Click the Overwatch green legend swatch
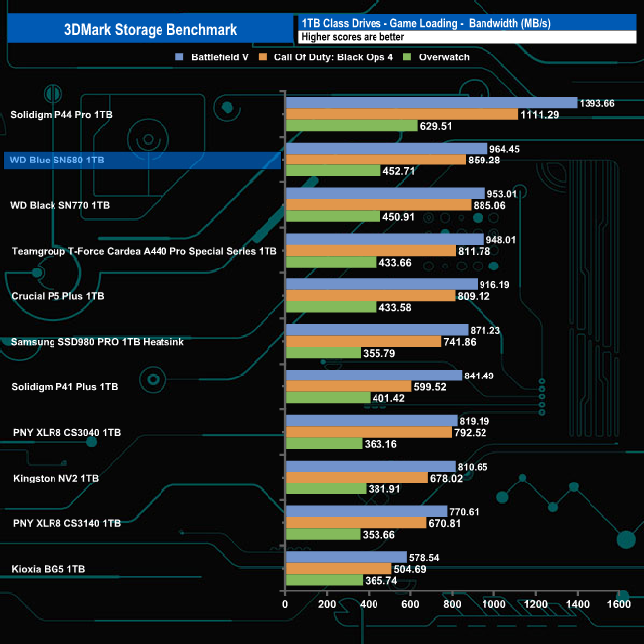Viewport: 644px width, 644px height. [x=407, y=57]
